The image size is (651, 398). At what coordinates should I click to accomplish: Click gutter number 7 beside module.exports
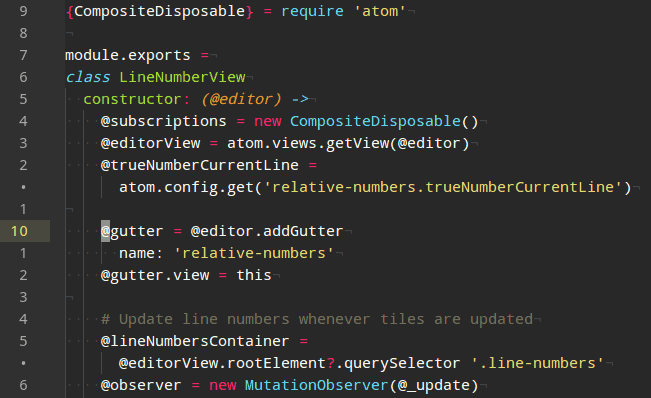23,55
